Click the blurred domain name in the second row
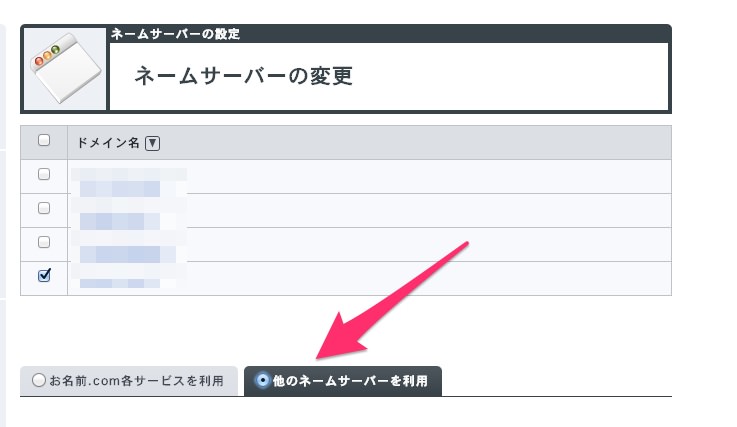Screen dimensions: 737x427 (x=129, y=216)
